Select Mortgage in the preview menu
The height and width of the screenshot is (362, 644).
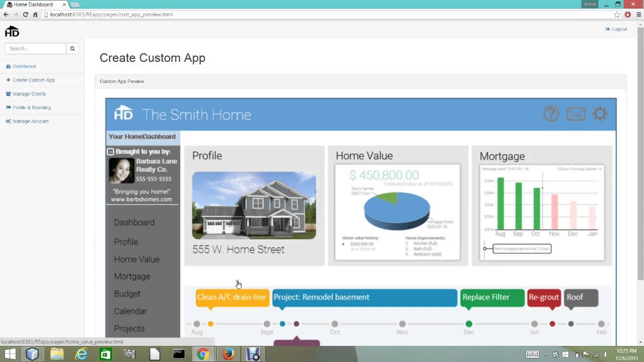(x=132, y=277)
